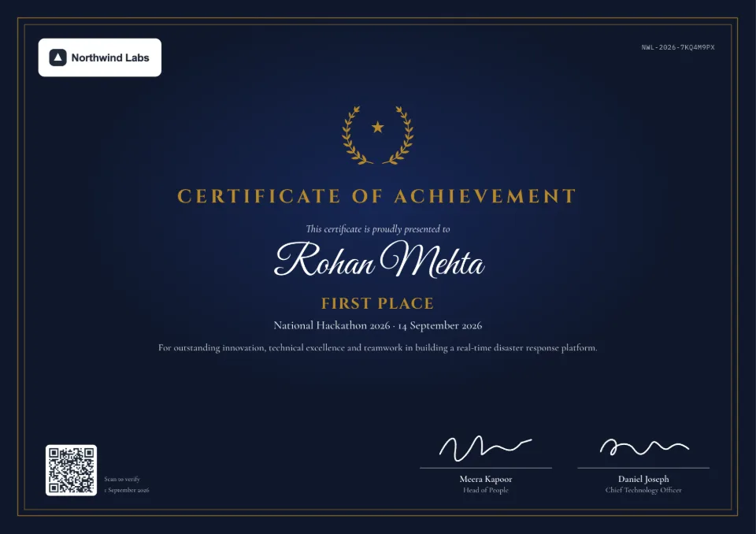Click Meera Kapoor's handwritten signature
The height and width of the screenshot is (534, 756).
click(x=485, y=448)
